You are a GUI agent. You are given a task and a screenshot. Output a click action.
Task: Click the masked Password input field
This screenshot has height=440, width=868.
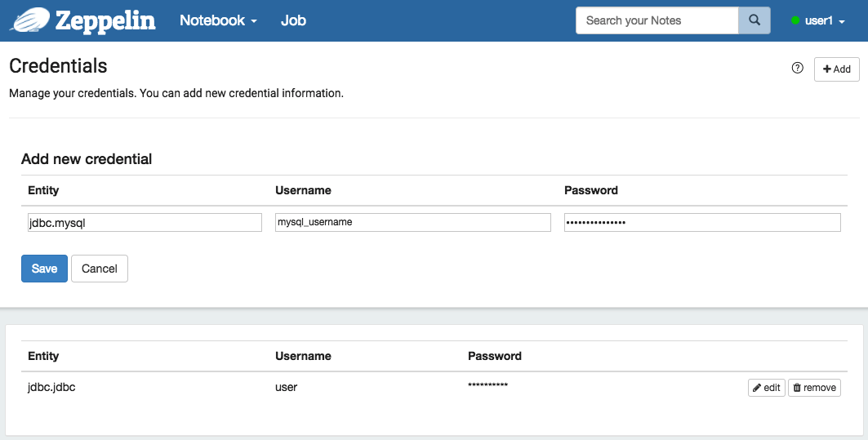tap(702, 222)
